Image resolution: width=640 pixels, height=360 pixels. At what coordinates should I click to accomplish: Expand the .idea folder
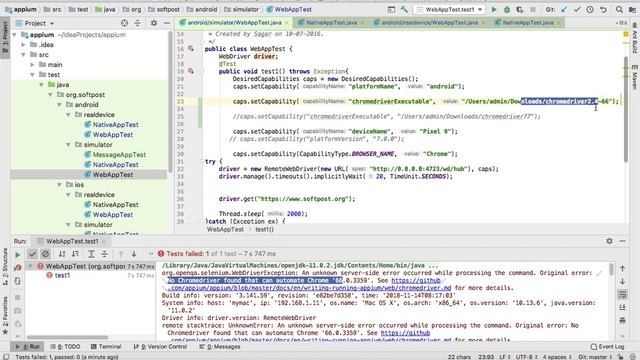coord(24,44)
